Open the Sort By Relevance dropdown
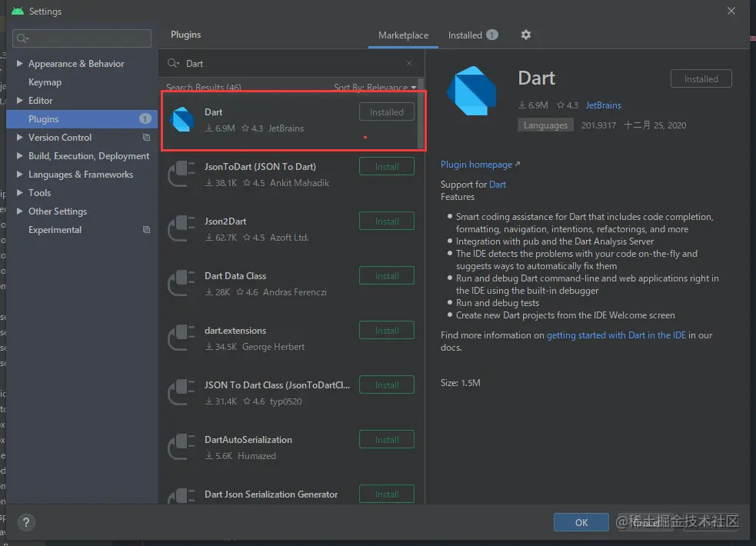 pos(375,87)
